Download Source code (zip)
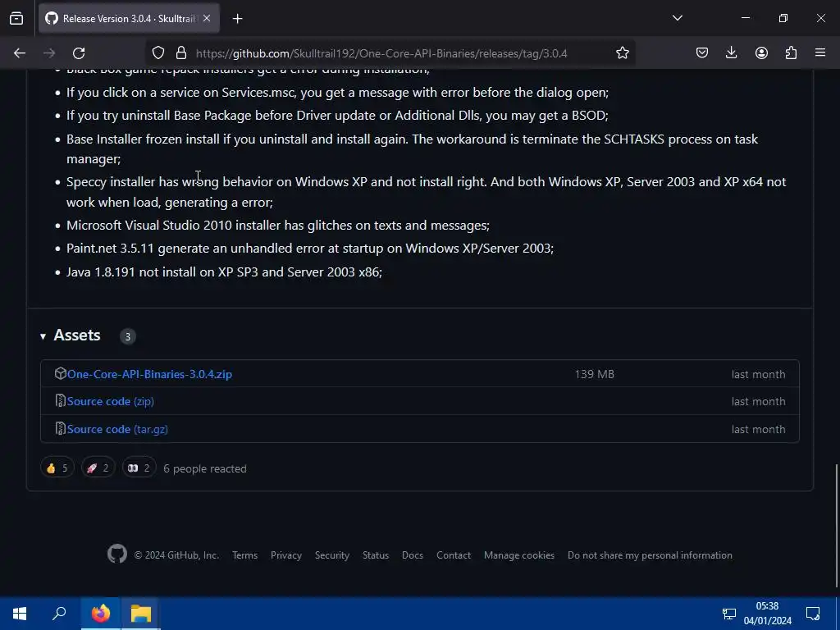 pyautogui.click(x=111, y=401)
